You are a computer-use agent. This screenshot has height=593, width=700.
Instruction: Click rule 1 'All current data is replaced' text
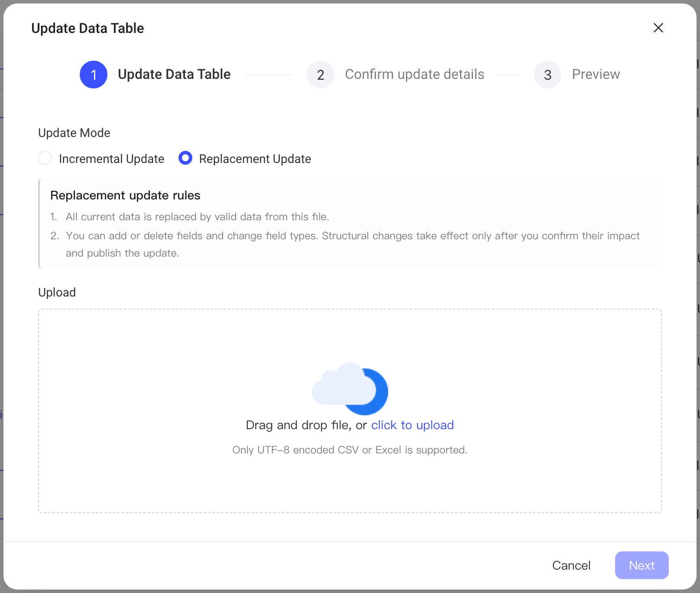[198, 217]
